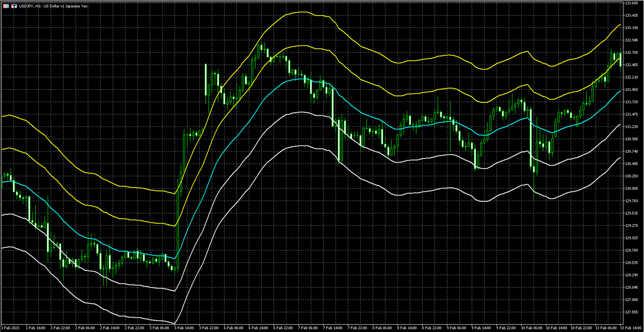Click the 6 Feb 22:00 time label
This screenshot has width=644, height=332.
coord(283,328)
